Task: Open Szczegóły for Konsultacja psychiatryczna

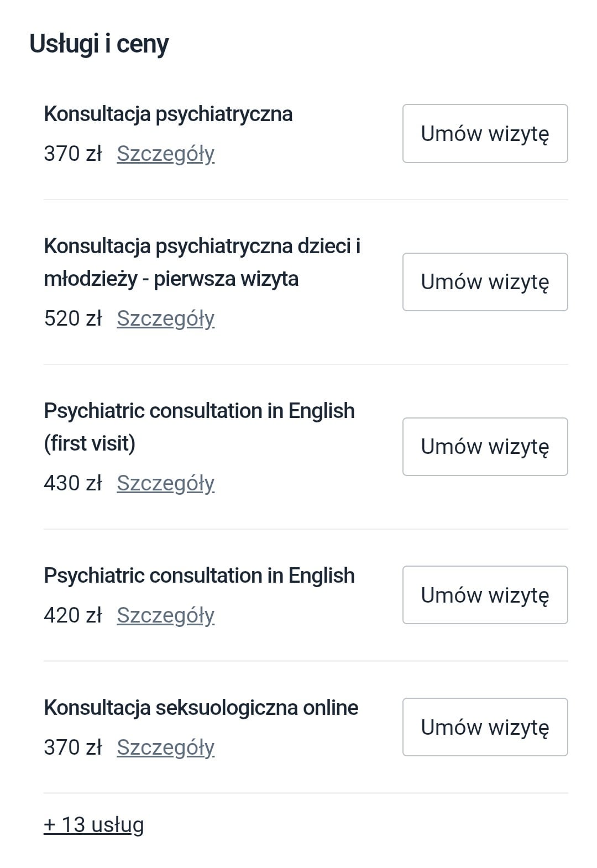Action: [x=165, y=154]
